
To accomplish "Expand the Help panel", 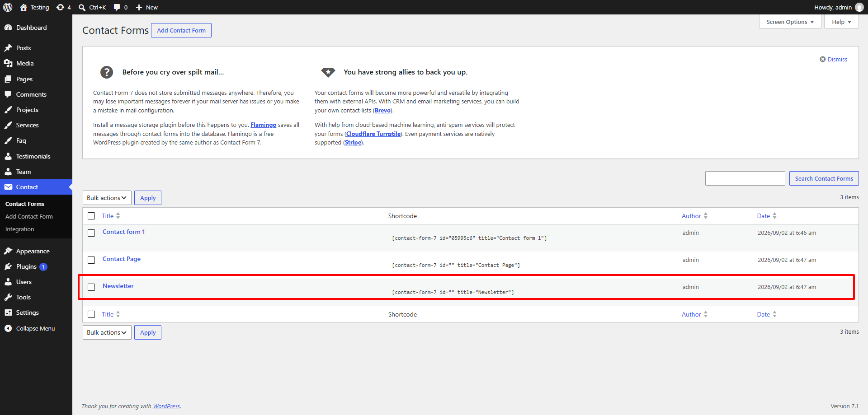I will (x=841, y=22).
